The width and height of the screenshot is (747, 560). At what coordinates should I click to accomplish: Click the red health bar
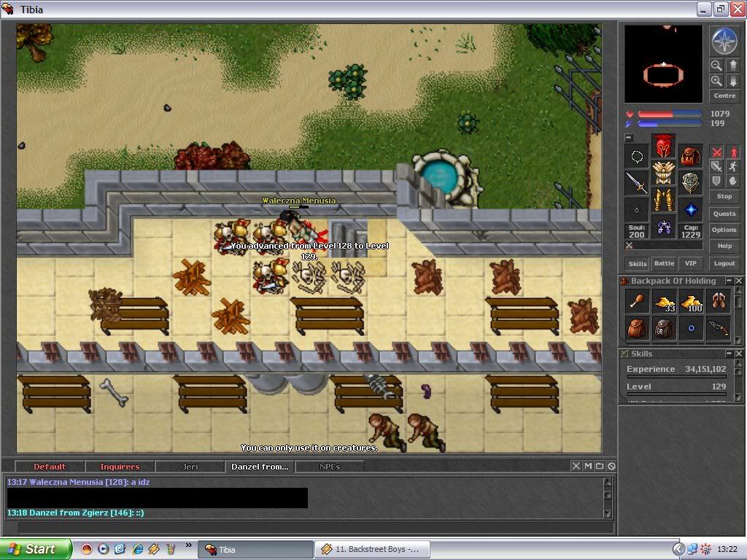click(x=670, y=114)
